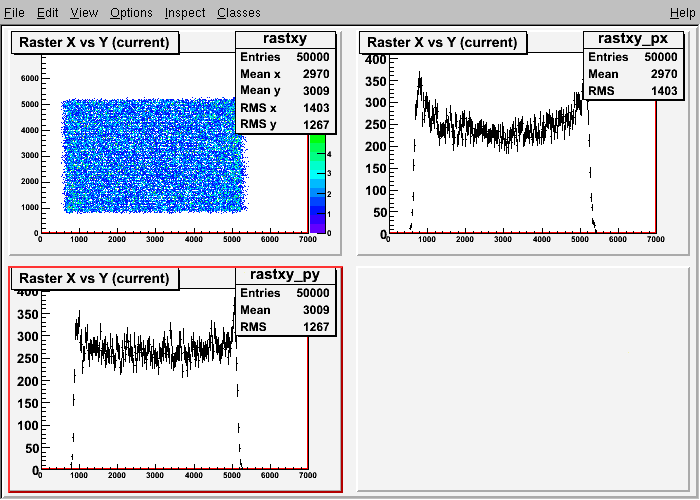Select the rastxy_px statistics box title
This screenshot has width=700, height=500.
633,39
